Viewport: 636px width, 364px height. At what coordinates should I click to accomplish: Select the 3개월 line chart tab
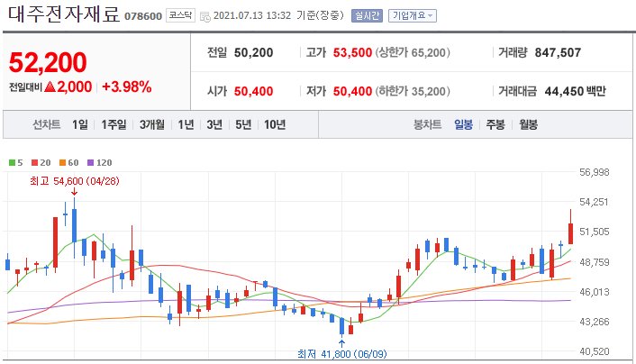151,124
